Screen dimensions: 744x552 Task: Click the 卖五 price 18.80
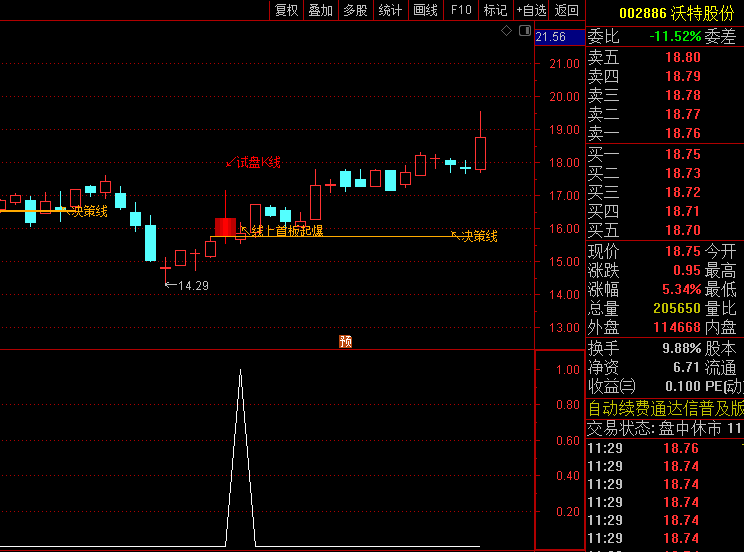[x=683, y=57]
